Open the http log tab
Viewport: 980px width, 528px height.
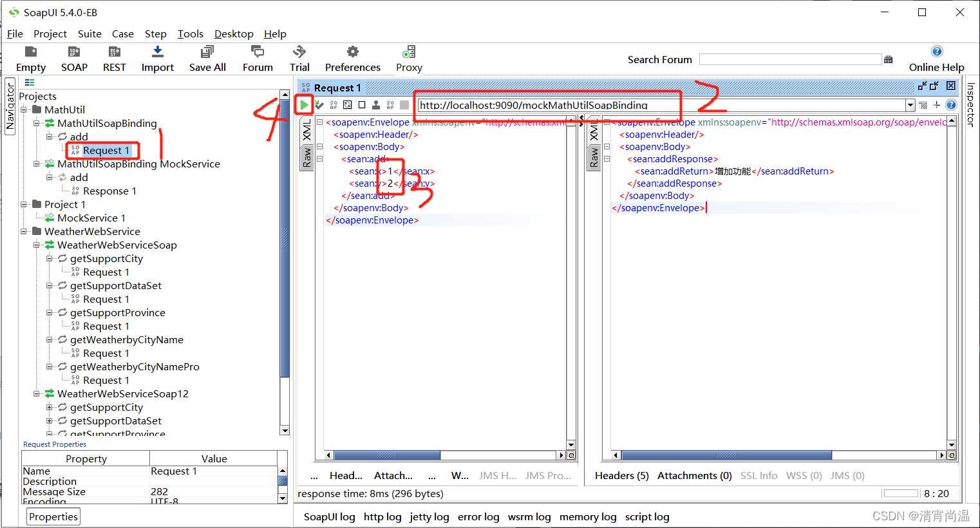[382, 516]
